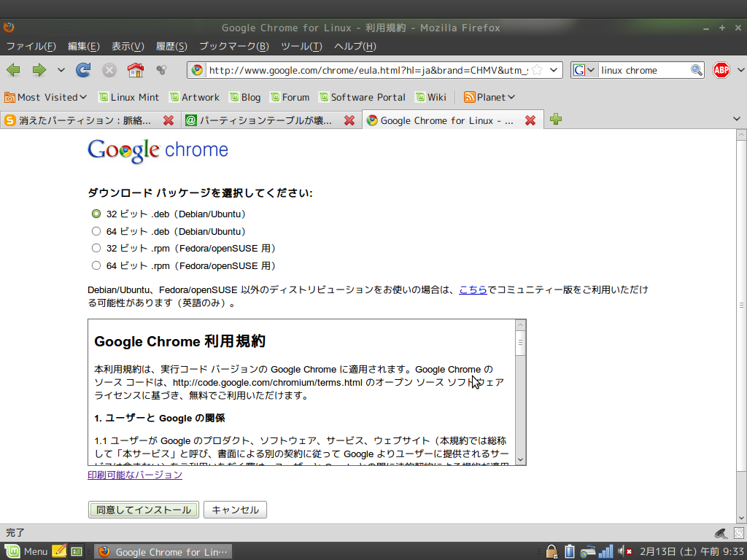This screenshot has height=560, width=747.
Task: Bookmark this page with the star icon
Action: [537, 71]
